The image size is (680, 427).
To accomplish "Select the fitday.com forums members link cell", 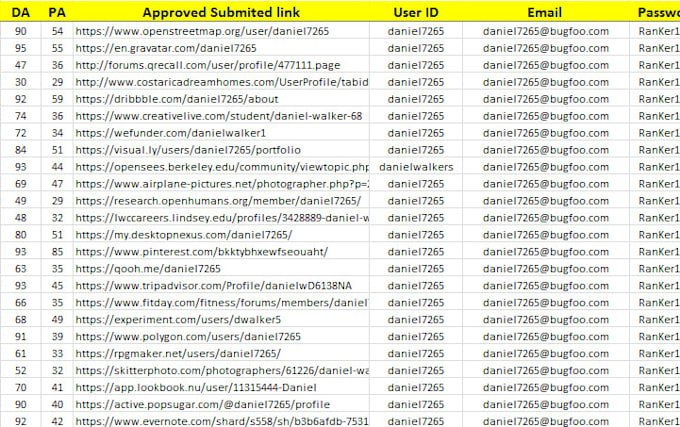I will click(221, 302).
